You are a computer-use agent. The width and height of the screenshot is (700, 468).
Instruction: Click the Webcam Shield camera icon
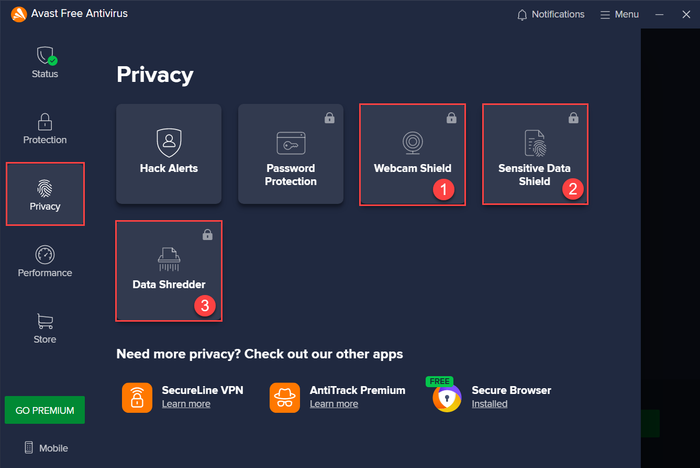pos(412,142)
